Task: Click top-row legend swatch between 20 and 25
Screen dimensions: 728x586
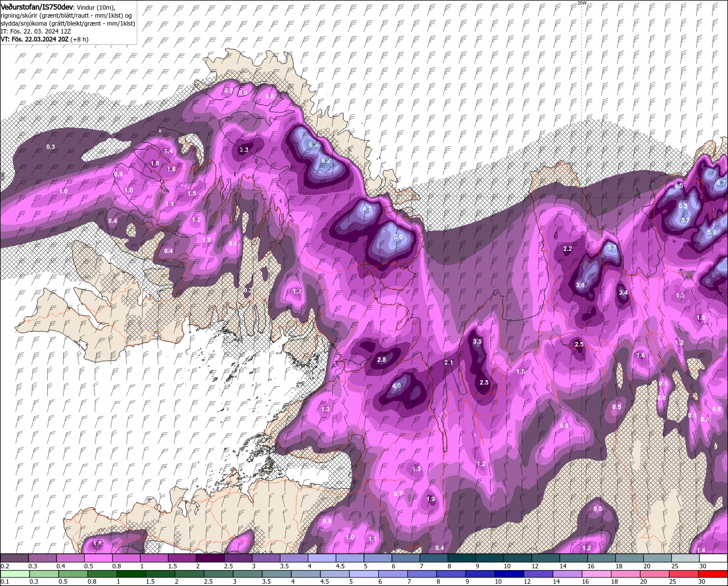Action: pos(657,558)
